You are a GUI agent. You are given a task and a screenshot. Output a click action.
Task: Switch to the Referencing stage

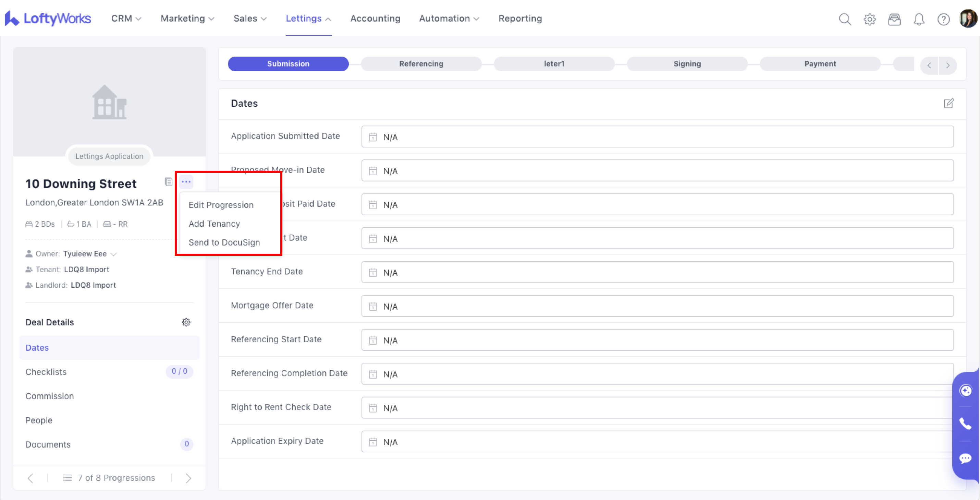point(421,63)
